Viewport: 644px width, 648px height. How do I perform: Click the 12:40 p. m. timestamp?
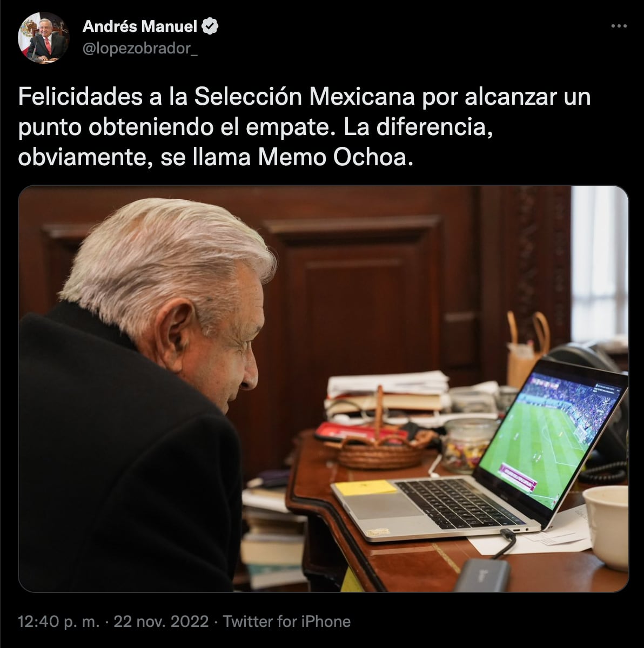(59, 622)
